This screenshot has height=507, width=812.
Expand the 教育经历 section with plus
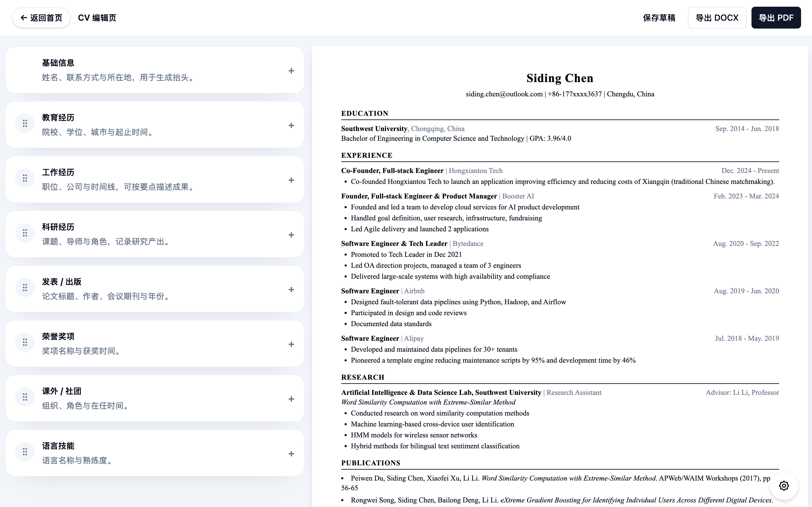291,126
